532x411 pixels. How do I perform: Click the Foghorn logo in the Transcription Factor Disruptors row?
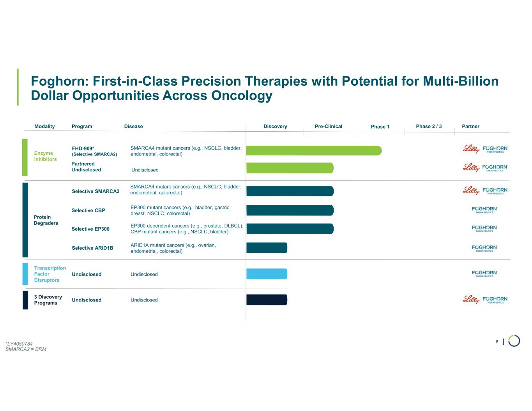tap(484, 273)
